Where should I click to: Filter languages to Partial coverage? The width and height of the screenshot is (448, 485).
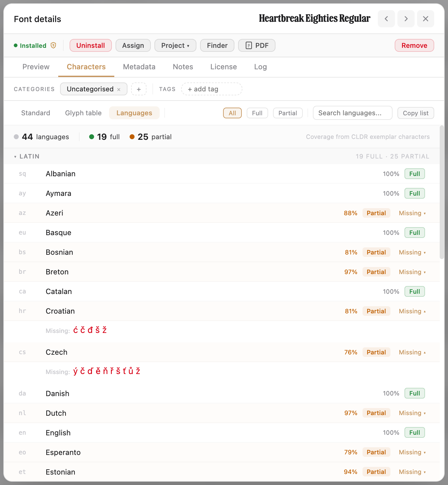click(x=288, y=113)
